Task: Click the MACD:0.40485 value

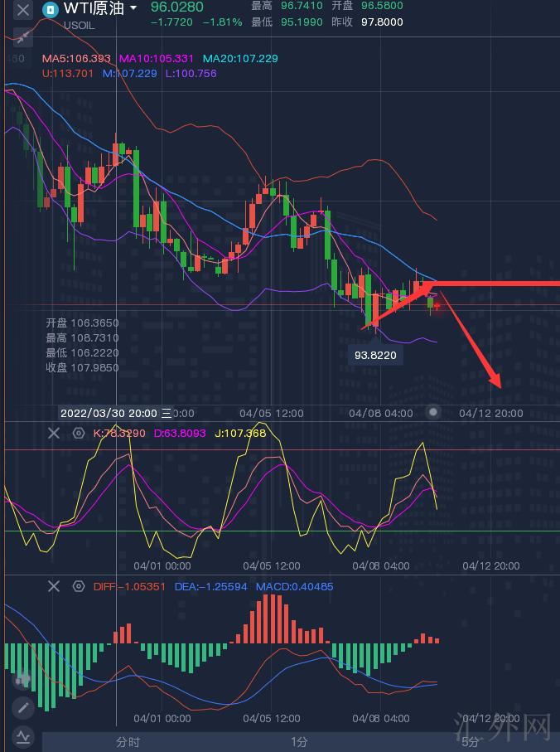Action: [x=295, y=586]
